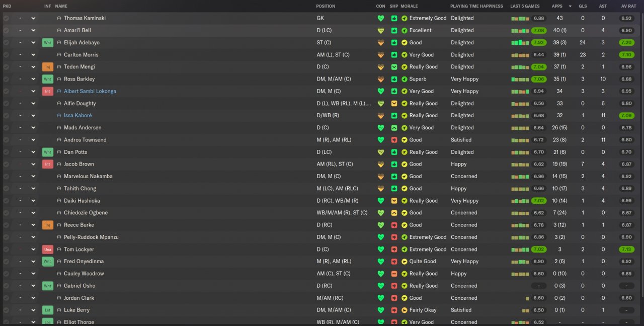This screenshot has height=326, width=644.
Task: Open Pelly-Ruddock Mpanzu's player profile
Action: (x=91, y=237)
